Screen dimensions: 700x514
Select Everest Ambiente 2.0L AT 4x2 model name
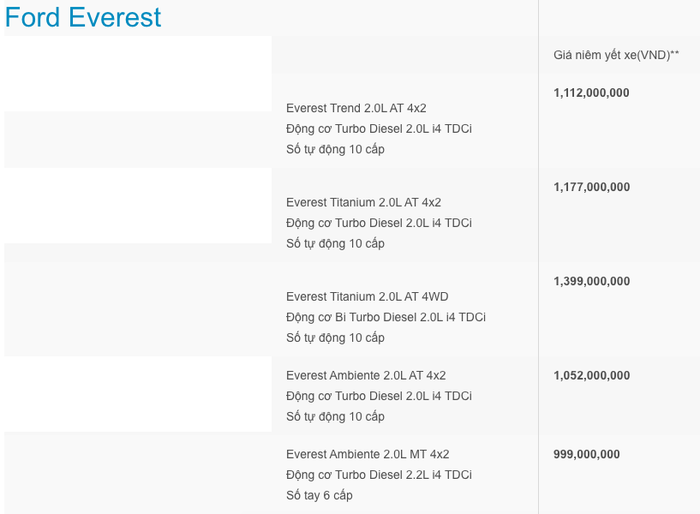click(x=366, y=376)
